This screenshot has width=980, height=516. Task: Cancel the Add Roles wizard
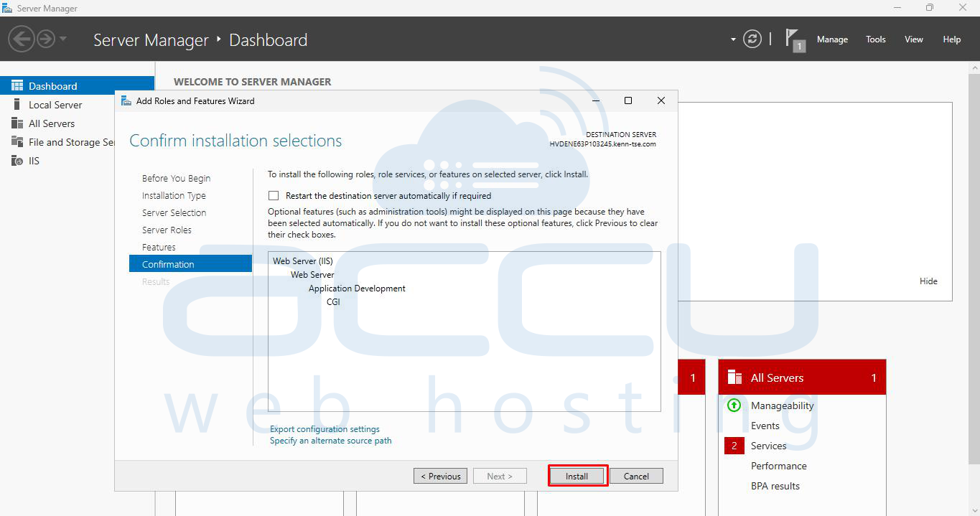(636, 476)
